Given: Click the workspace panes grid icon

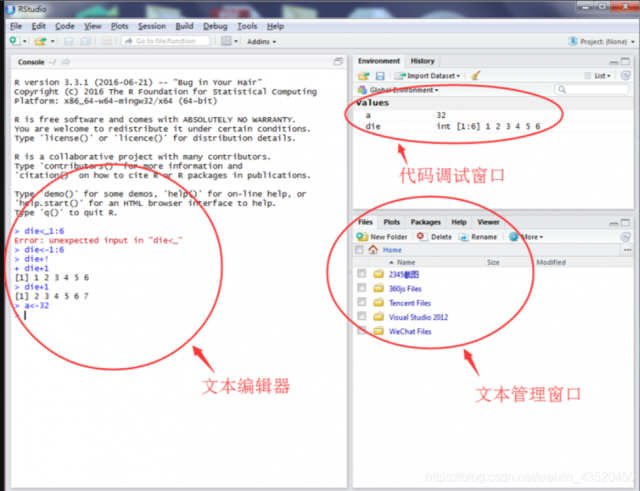Looking at the screenshot, I should click(226, 41).
